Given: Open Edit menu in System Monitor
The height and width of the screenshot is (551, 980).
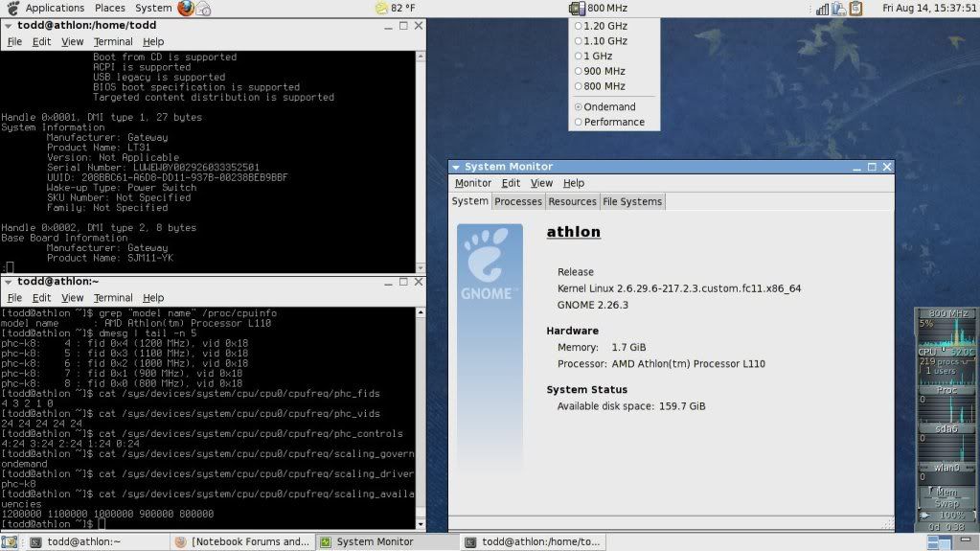Looking at the screenshot, I should pyautogui.click(x=511, y=183).
